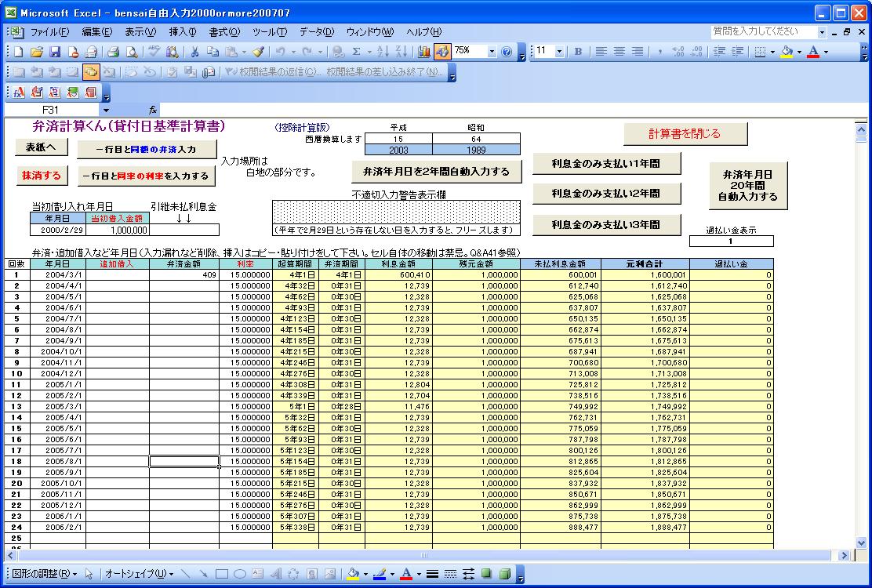Choose the select objects pointer tool
This screenshot has width=872, height=588.
[x=89, y=574]
